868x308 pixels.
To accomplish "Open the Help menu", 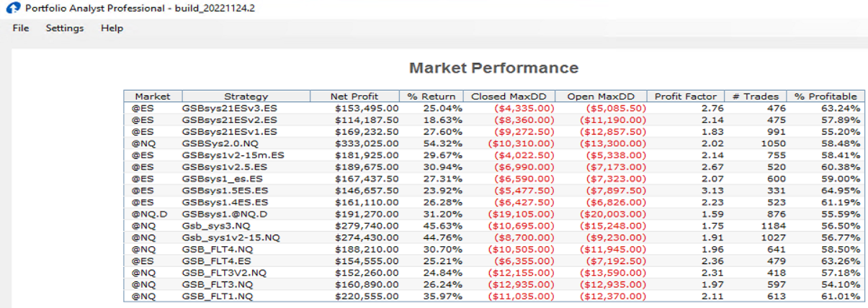I will pos(112,28).
